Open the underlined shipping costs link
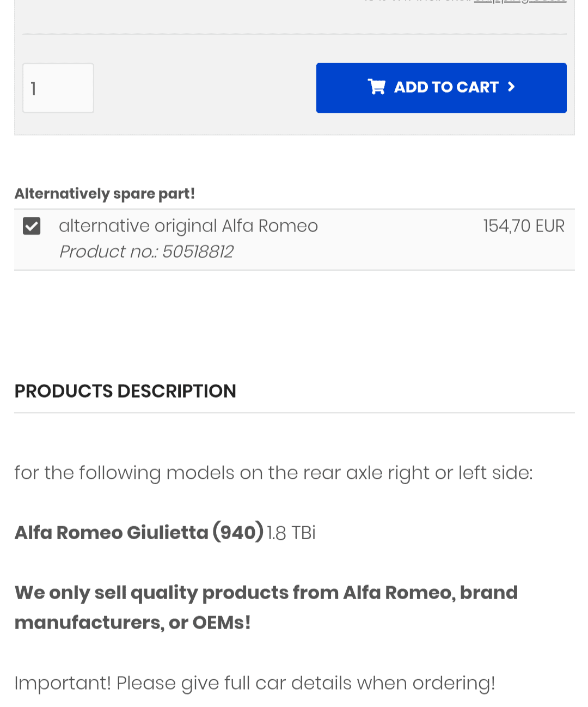This screenshot has height=707, width=588. pos(520,2)
